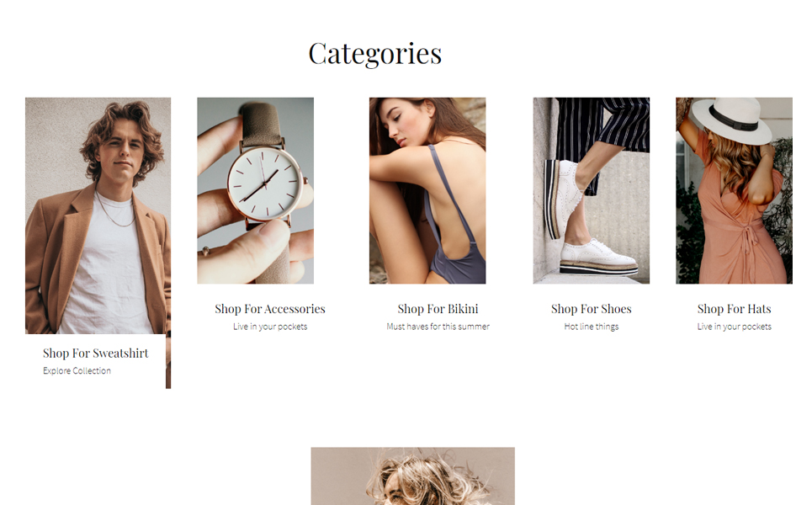Click Must haves for this summer text
812x505 pixels.
[x=438, y=327]
